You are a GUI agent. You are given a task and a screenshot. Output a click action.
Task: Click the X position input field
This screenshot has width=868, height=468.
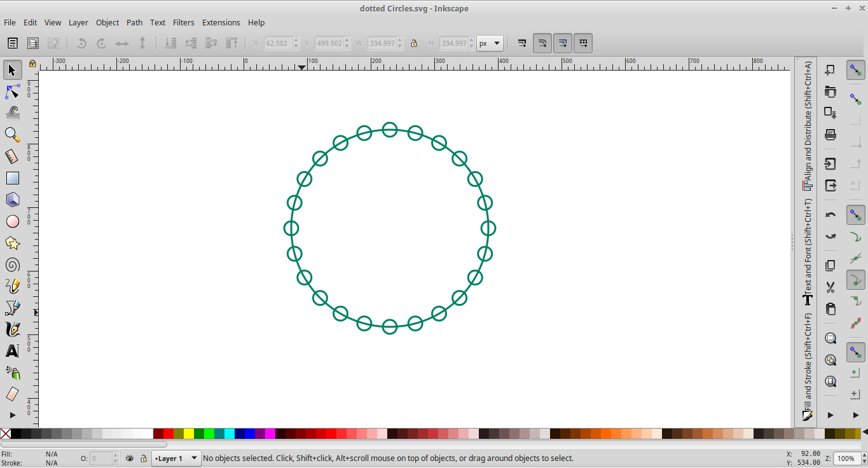pyautogui.click(x=277, y=43)
